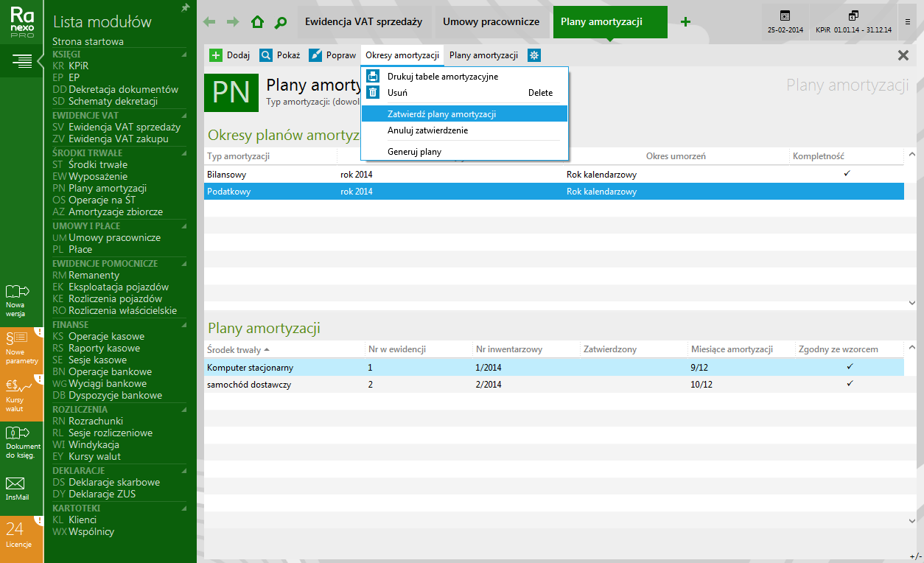The image size is (924, 563).
Task: Open InsMail envelope icon in sidebar
Action: pyautogui.click(x=15, y=488)
